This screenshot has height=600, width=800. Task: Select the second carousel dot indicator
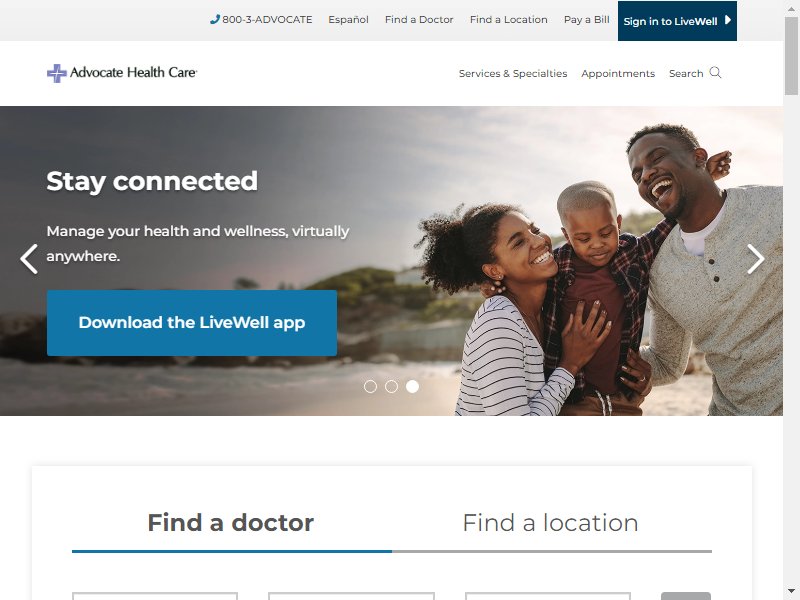(x=391, y=387)
